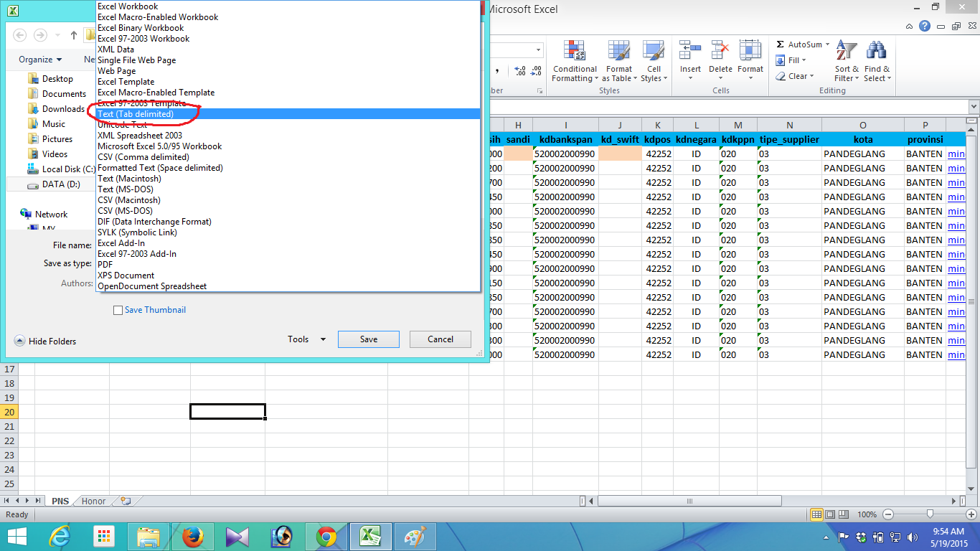
Task: Open Internet Explorer from the taskbar
Action: click(x=60, y=537)
